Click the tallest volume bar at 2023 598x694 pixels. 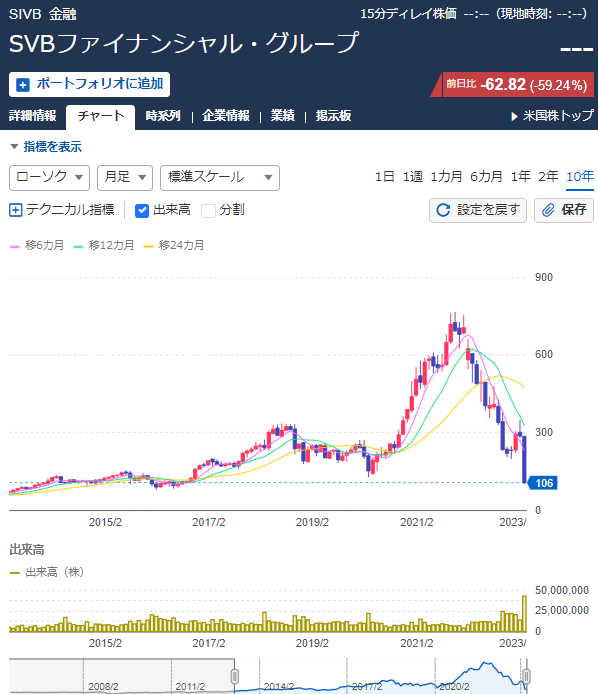pyautogui.click(x=525, y=614)
